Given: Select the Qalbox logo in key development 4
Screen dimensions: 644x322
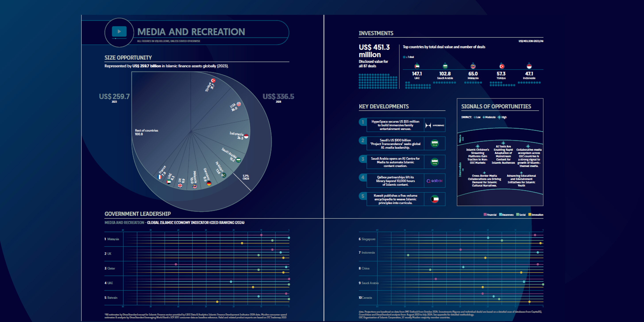Looking at the screenshot, I should point(435,181).
